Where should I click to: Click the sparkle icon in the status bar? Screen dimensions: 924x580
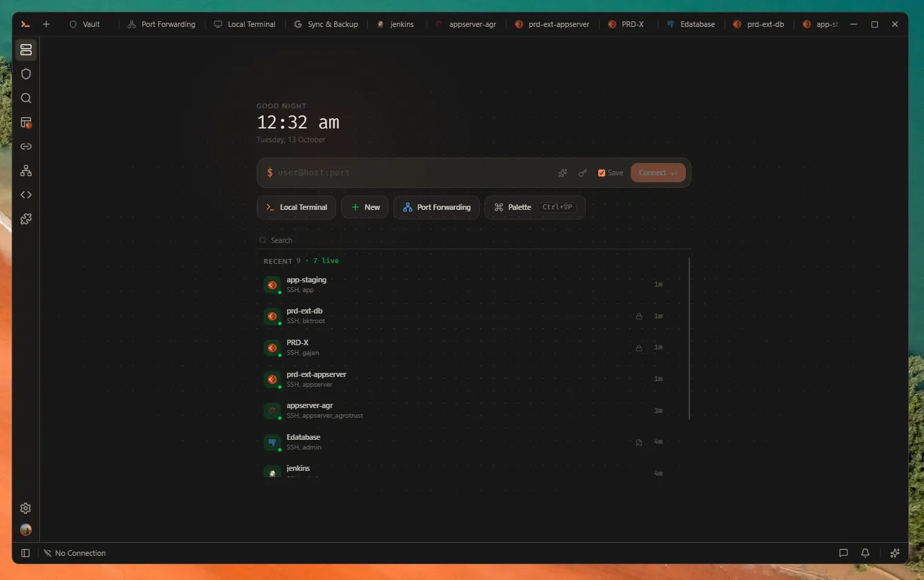(x=895, y=553)
